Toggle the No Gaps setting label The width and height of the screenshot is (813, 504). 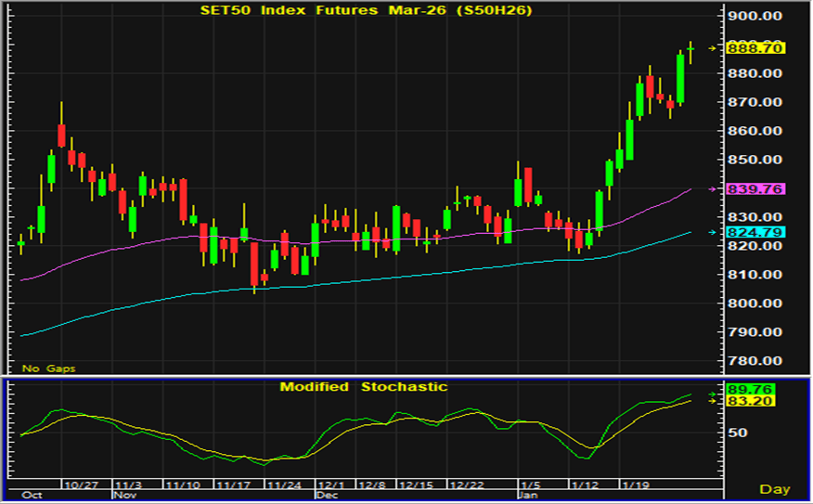(43, 368)
